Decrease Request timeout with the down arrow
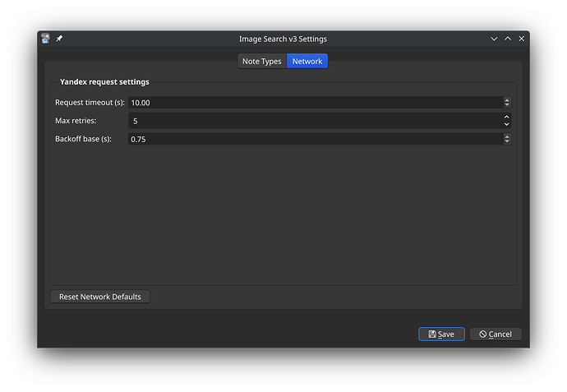 (507, 105)
